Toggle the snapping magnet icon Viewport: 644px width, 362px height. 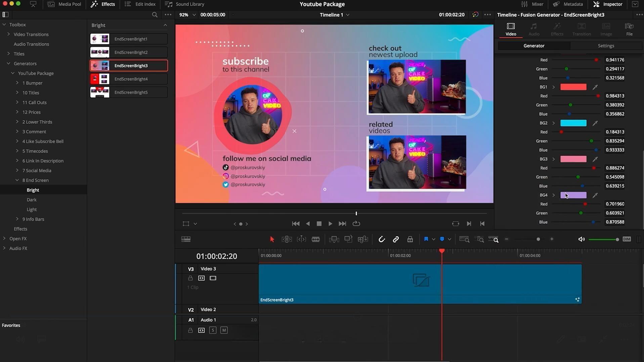coord(381,239)
